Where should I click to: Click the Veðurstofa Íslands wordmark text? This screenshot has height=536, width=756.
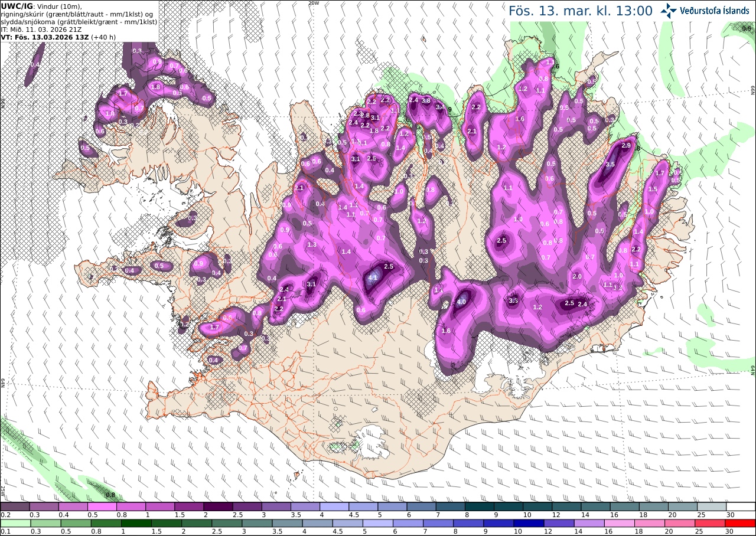[x=715, y=10]
